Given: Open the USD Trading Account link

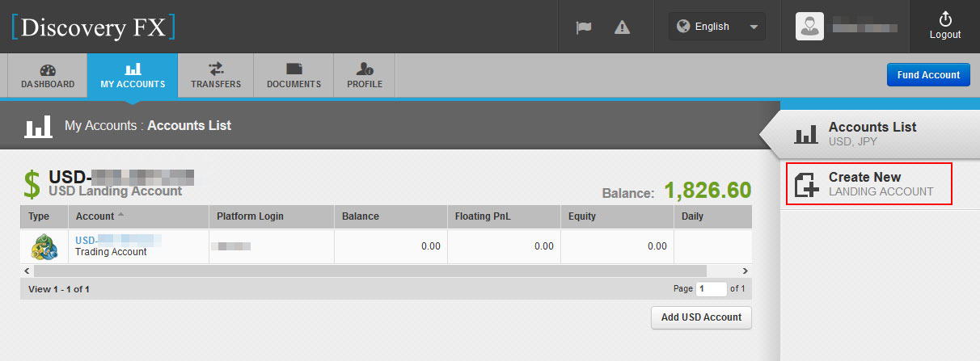Looking at the screenshot, I should [118, 241].
